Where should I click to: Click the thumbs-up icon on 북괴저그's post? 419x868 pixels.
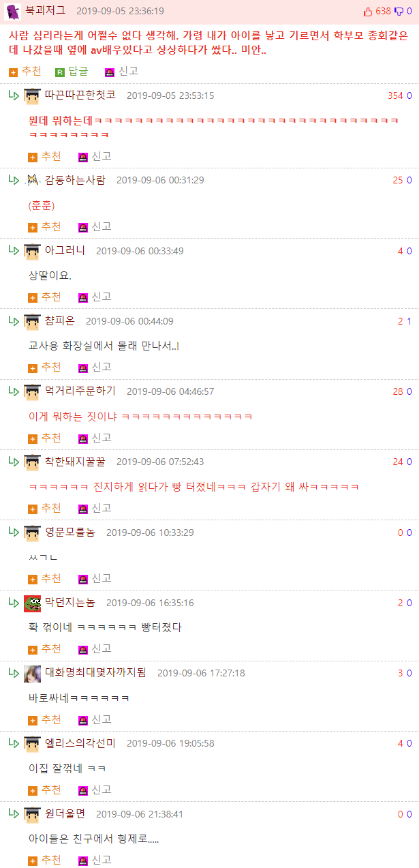pos(368,12)
